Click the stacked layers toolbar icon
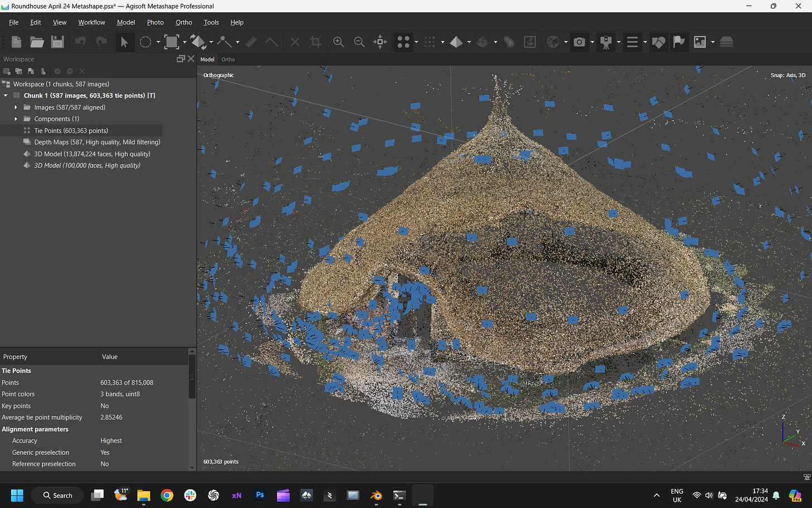 click(x=726, y=42)
